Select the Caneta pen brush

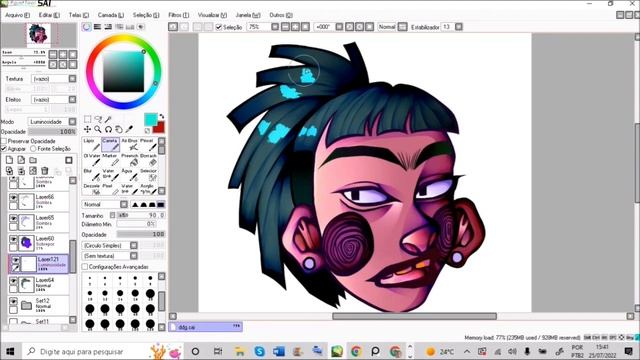110,144
